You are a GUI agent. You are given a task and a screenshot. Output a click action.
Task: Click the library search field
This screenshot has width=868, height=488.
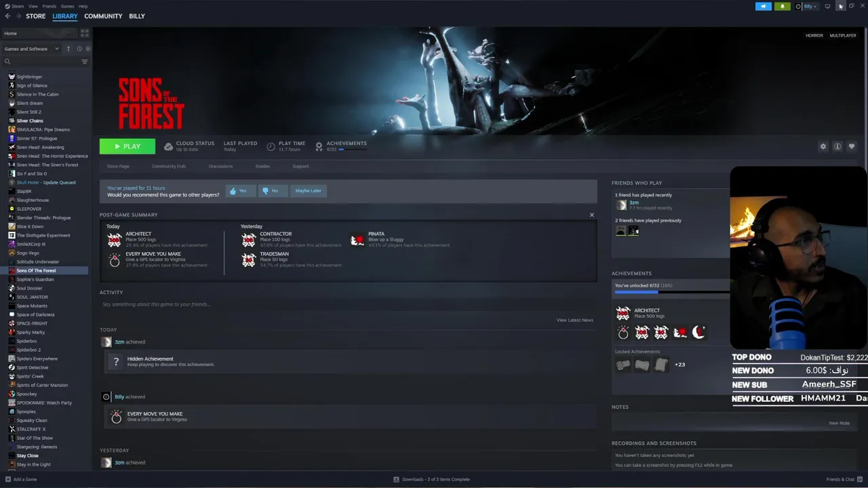(x=41, y=62)
